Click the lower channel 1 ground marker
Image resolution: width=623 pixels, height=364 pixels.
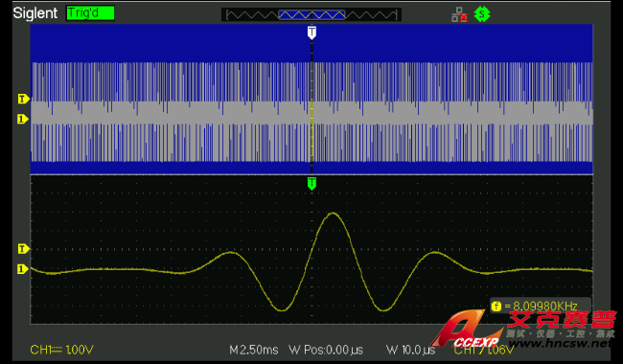23,269
